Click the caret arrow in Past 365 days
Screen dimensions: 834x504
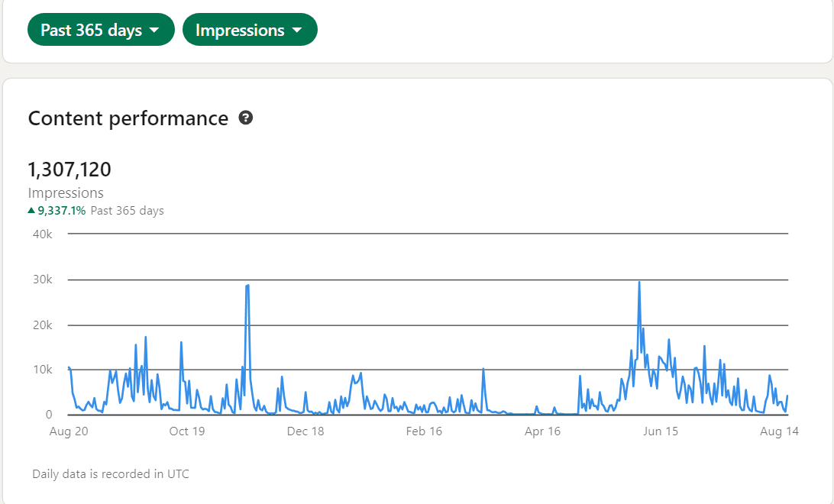pos(154,31)
